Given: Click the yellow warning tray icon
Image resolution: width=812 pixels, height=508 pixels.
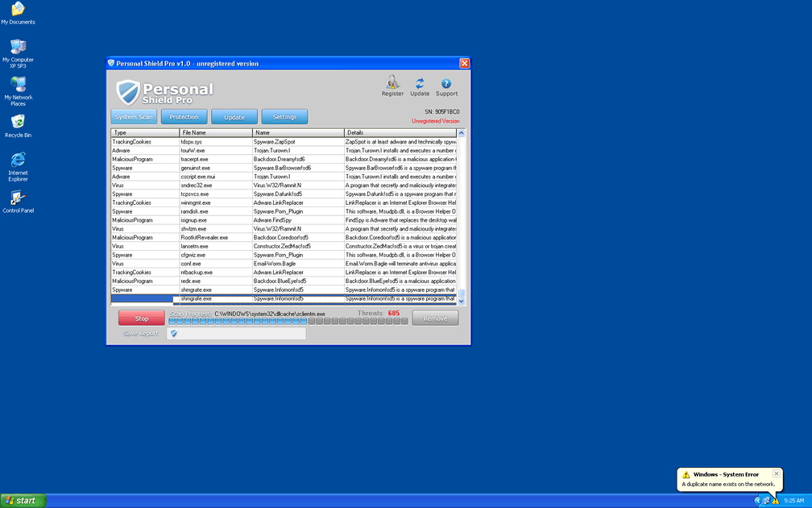Looking at the screenshot, I should click(776, 501).
